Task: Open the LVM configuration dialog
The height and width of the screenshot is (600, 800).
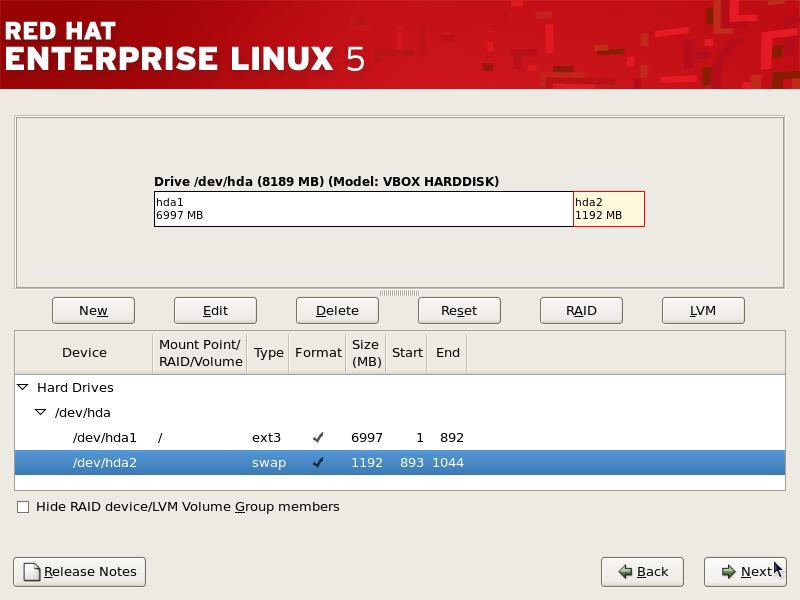Action: coord(703,311)
